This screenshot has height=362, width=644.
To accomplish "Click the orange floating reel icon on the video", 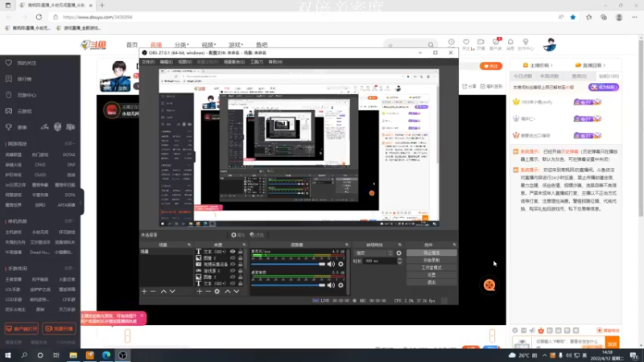I will pyautogui.click(x=489, y=286).
